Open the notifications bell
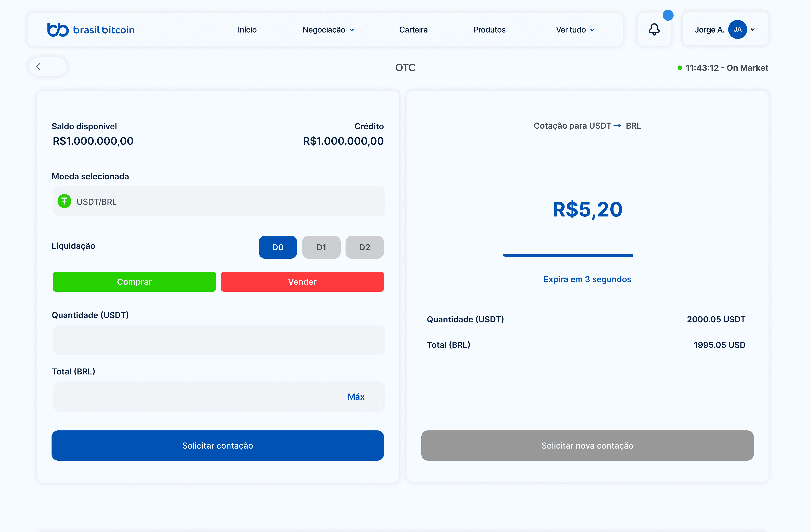Viewport: 811px width, 532px height. pyautogui.click(x=654, y=30)
